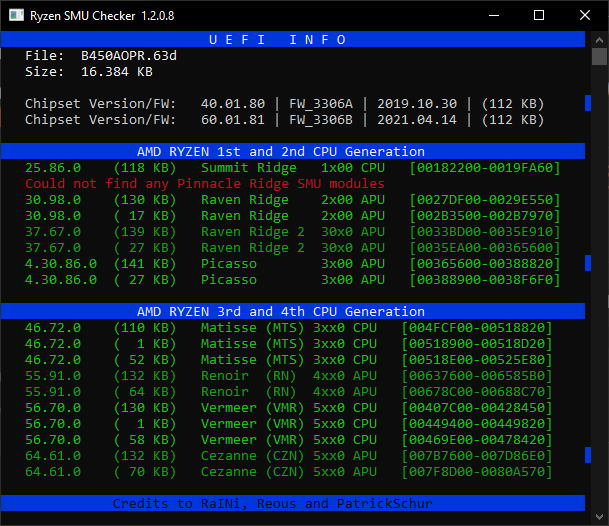The image size is (609, 526).
Task: Click Raven Ridge 2 27 KB row
Action: tap(292, 248)
